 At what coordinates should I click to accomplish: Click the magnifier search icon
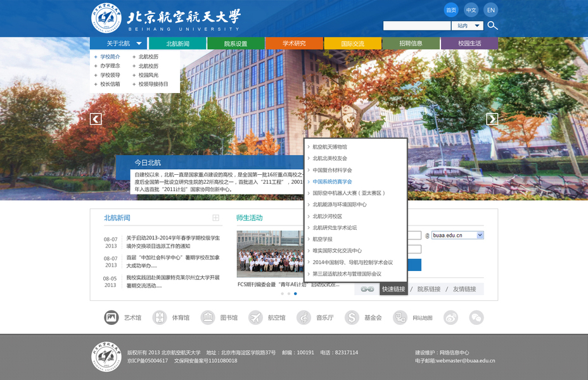[x=492, y=25]
